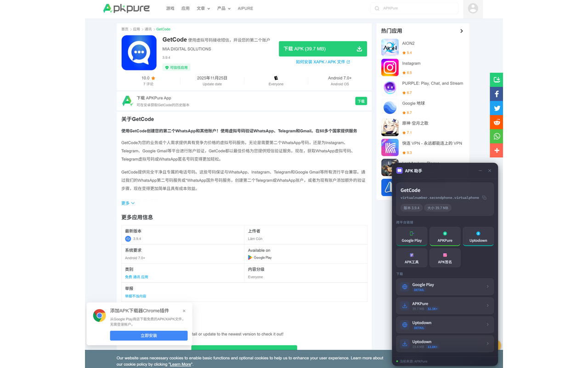
Task: Copy package name in APK 助手 panel
Action: pyautogui.click(x=484, y=198)
